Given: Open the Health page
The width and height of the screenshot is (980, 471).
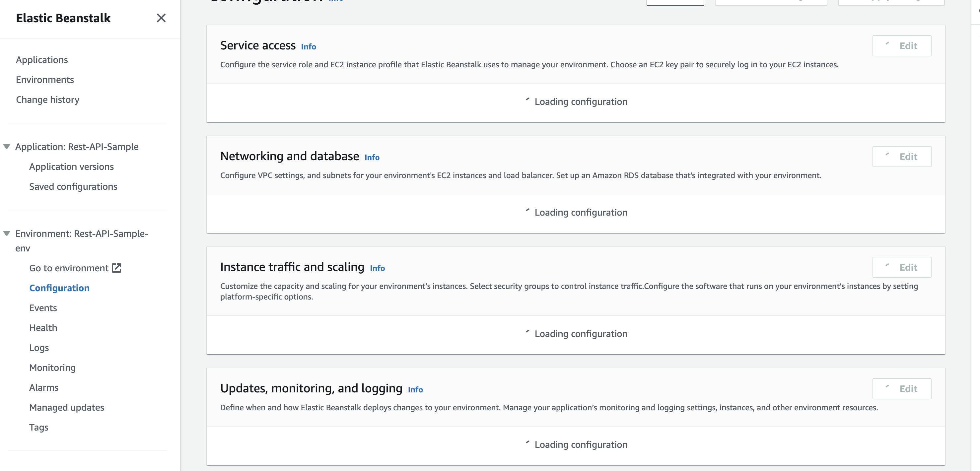Looking at the screenshot, I should [43, 328].
